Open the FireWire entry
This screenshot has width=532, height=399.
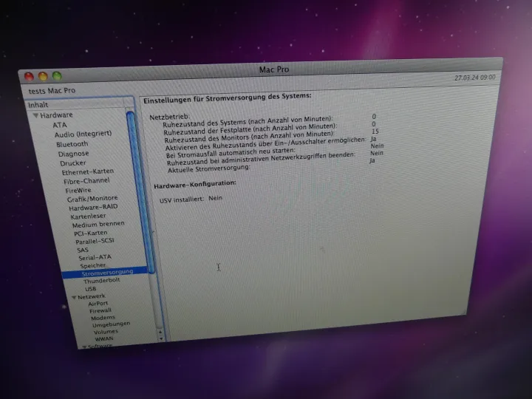[x=78, y=191]
